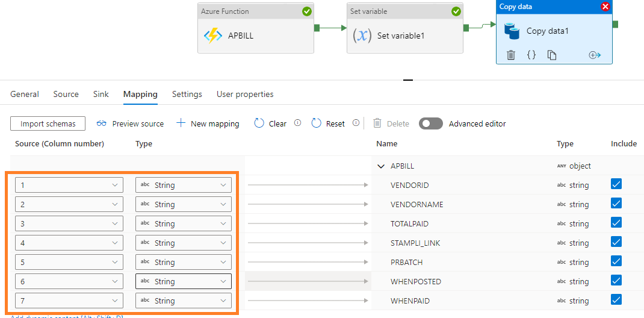Image resolution: width=644 pixels, height=318 pixels.
Task: Open String type dropdown for WHENPAID row
Action: 184,301
